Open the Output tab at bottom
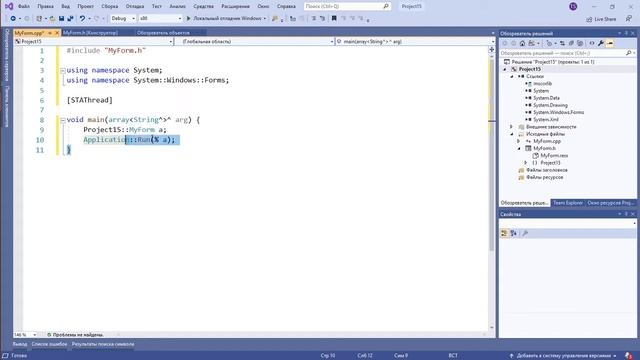This screenshot has width=640, height=360. [x=20, y=344]
